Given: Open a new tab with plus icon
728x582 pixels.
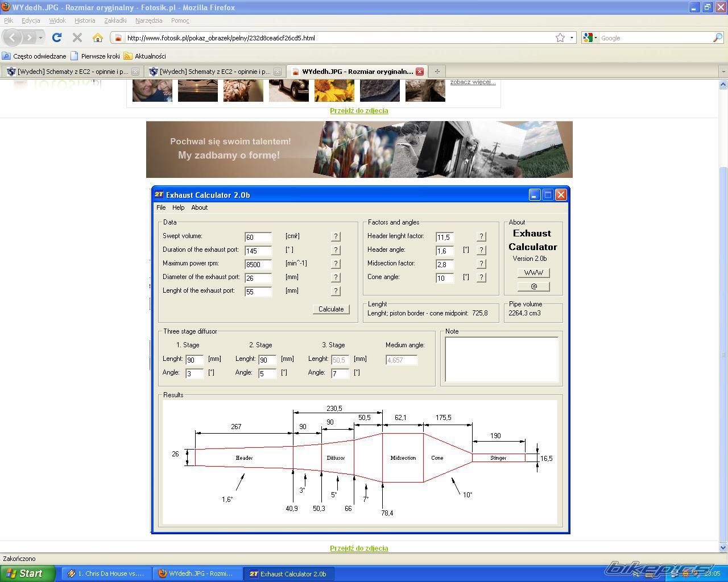Looking at the screenshot, I should [x=437, y=71].
